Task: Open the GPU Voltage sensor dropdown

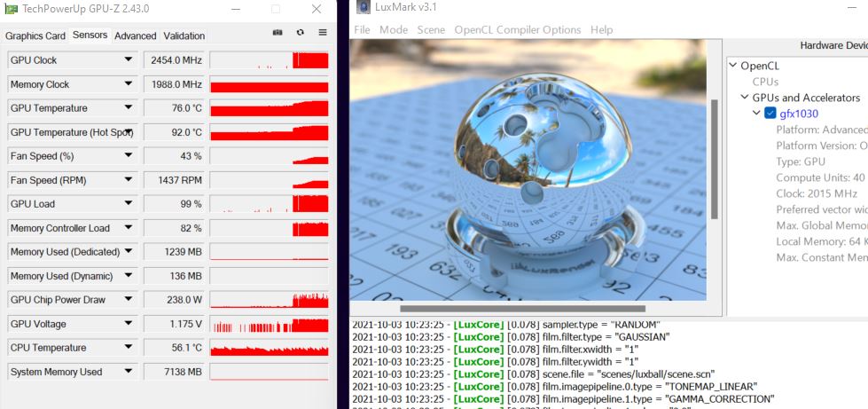Action: click(x=129, y=324)
